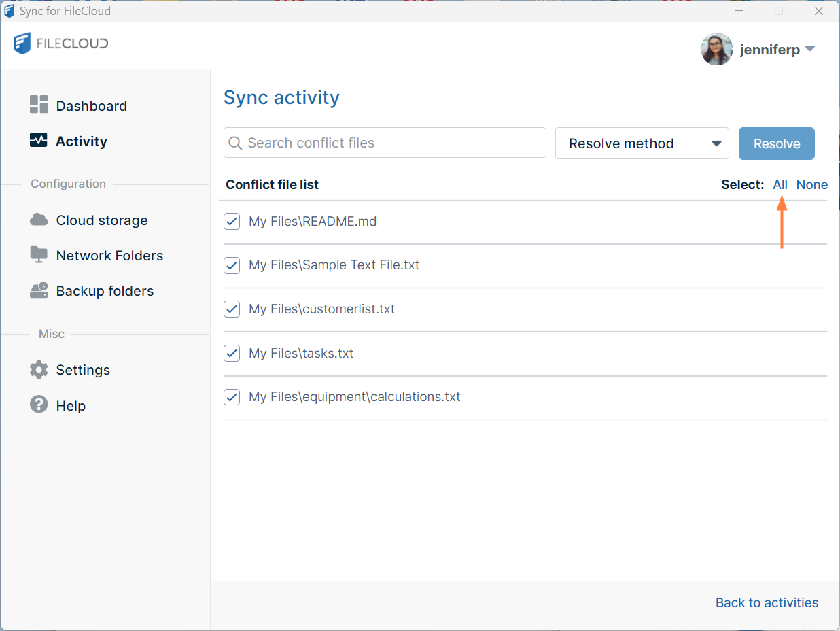Select All conflict files link
840x631 pixels.
coord(780,184)
